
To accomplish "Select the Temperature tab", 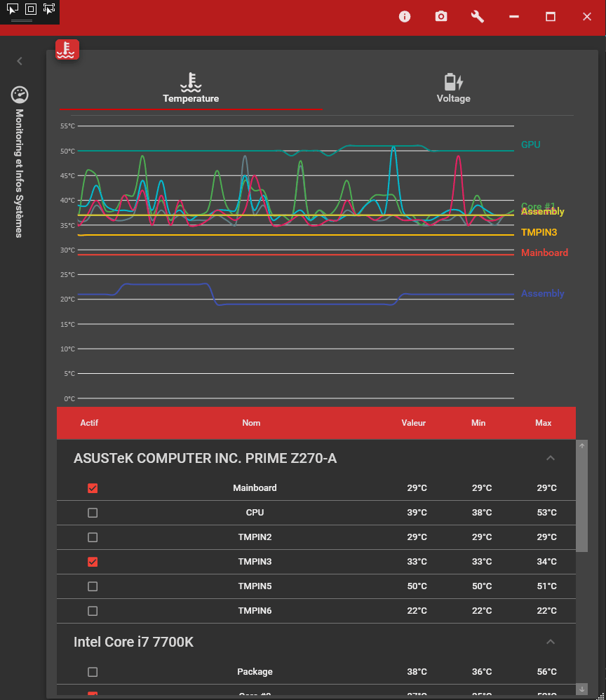I will click(x=191, y=98).
